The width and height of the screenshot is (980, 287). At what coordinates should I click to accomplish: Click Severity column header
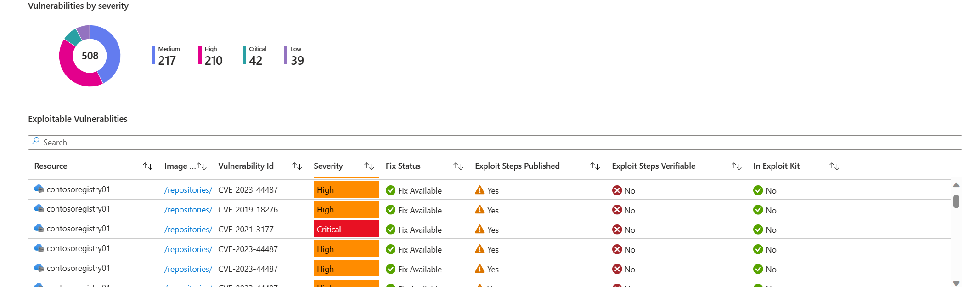click(x=328, y=166)
